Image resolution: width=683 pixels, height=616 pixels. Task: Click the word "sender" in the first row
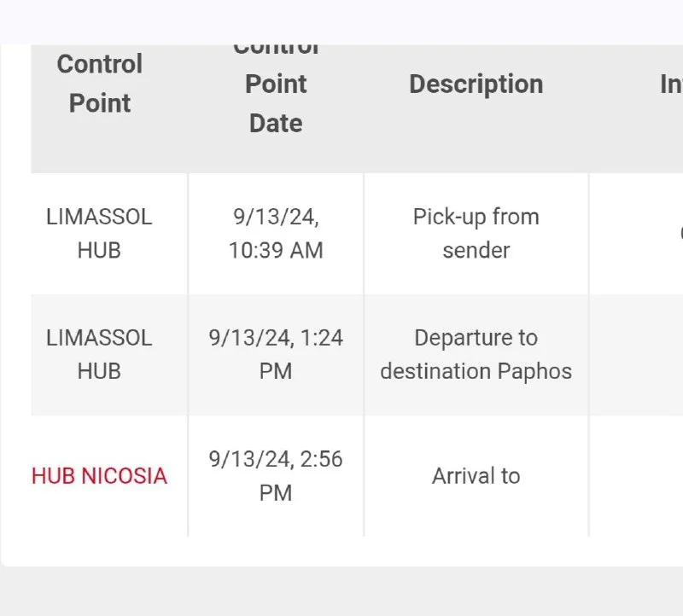pos(476,251)
